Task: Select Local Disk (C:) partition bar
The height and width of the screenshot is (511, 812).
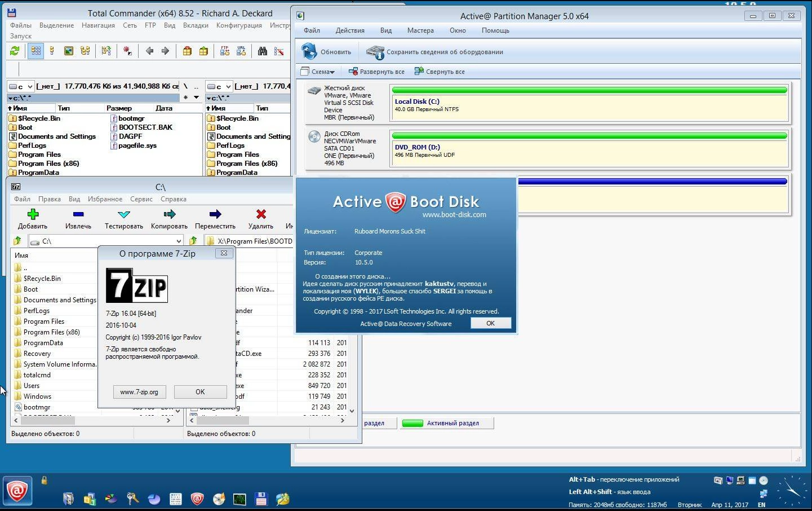Action: [589, 102]
